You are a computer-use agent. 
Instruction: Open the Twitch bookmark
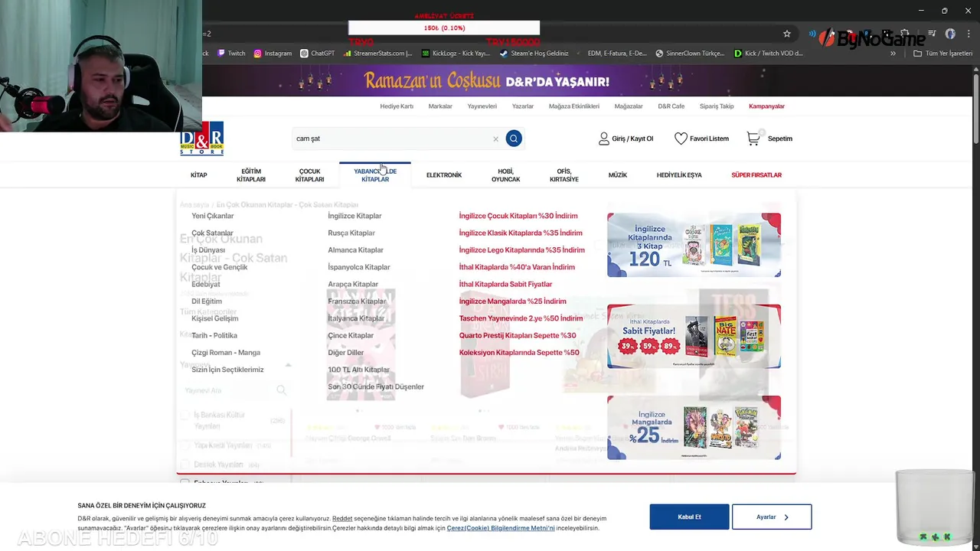[231, 54]
